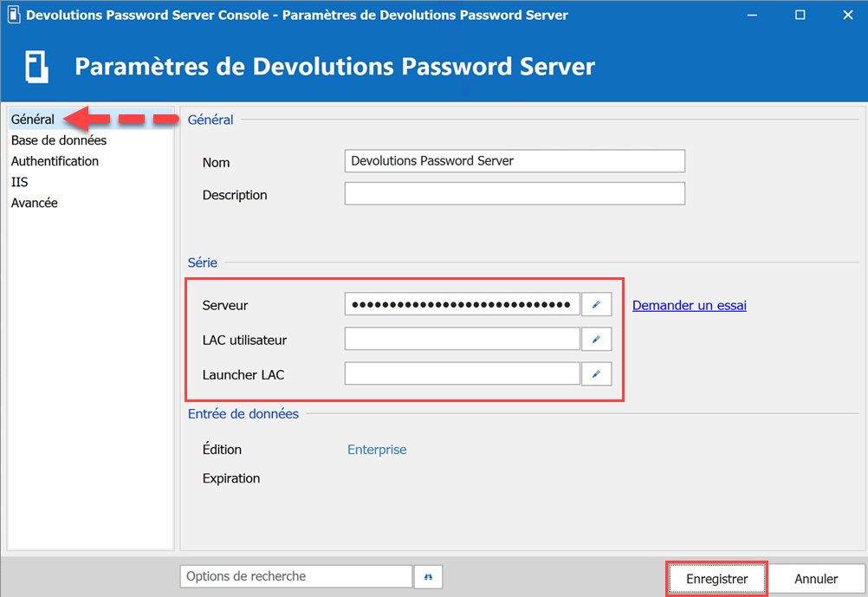
Task: Click the app icon in the title bar
Action: point(13,15)
